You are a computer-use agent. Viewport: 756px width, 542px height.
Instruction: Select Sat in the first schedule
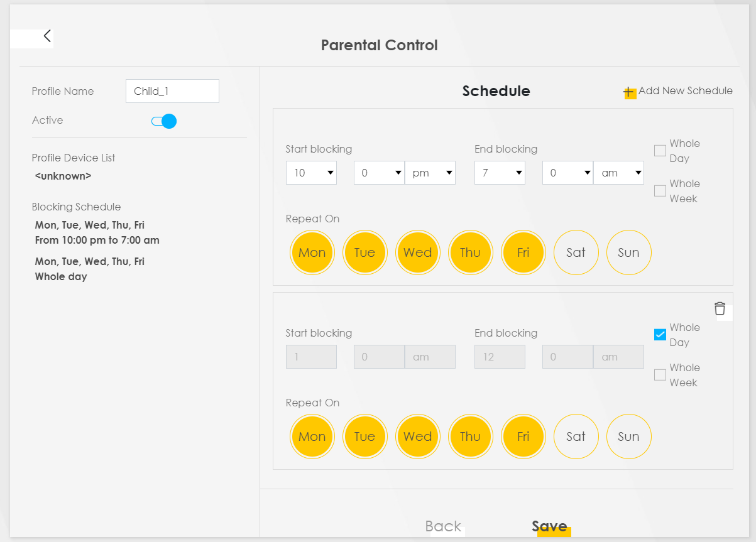[x=576, y=252]
